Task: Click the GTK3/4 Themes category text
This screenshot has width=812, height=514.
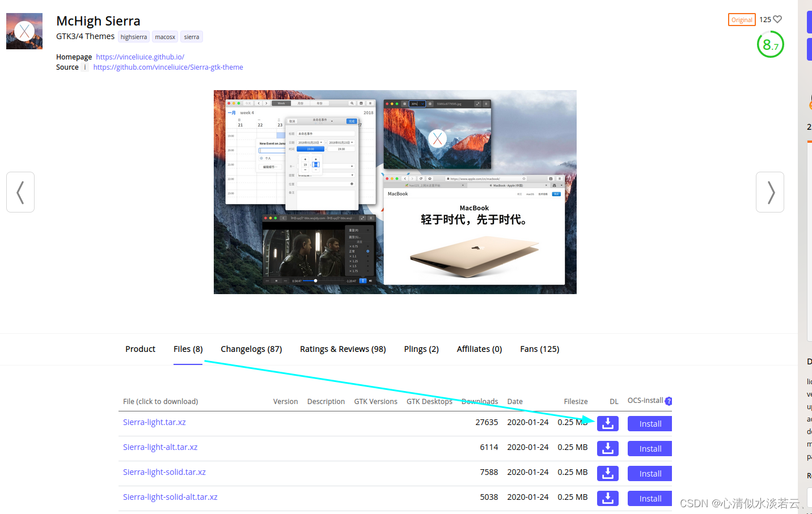Action: [85, 36]
